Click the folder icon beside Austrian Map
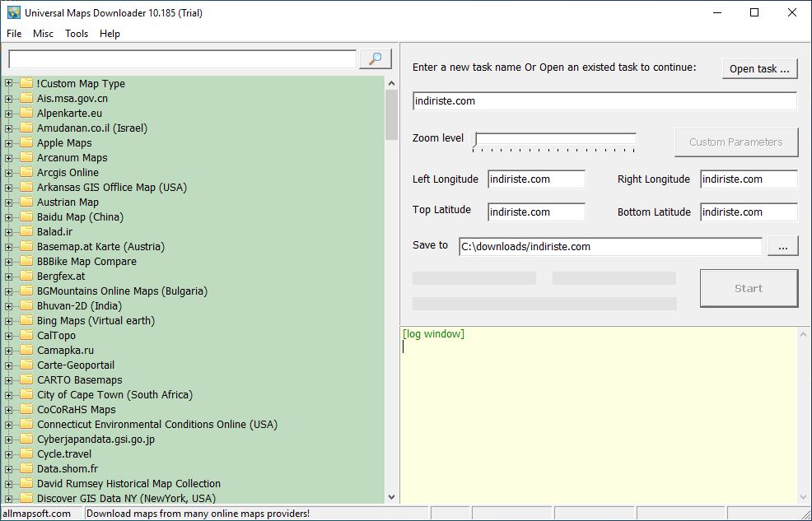Image resolution: width=812 pixels, height=521 pixels. (x=26, y=202)
